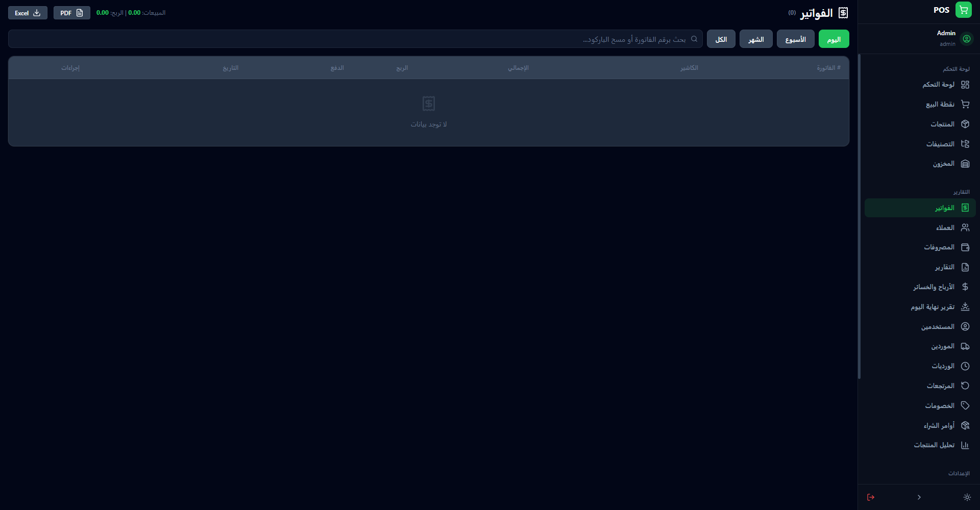Click the المستخدمين user circle icon

pos(965,326)
